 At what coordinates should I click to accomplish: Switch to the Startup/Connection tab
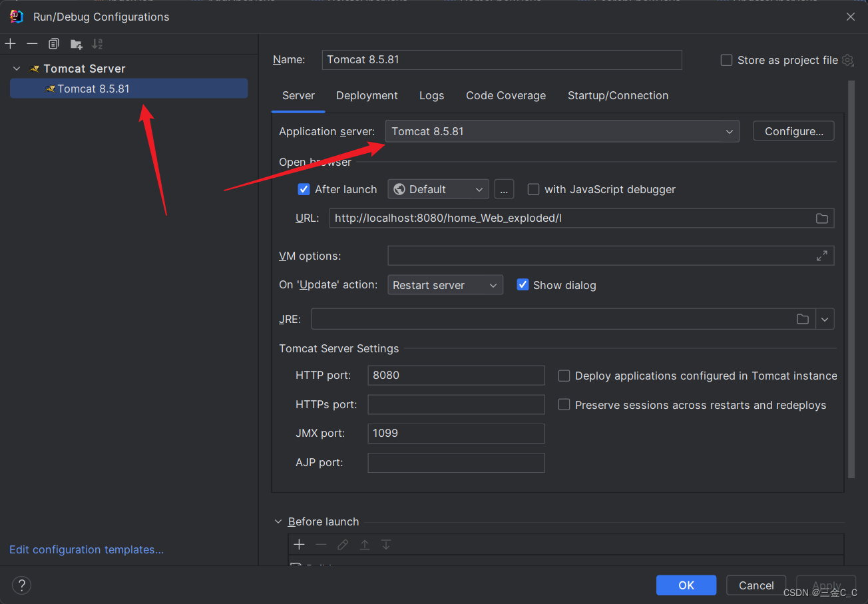tap(618, 96)
